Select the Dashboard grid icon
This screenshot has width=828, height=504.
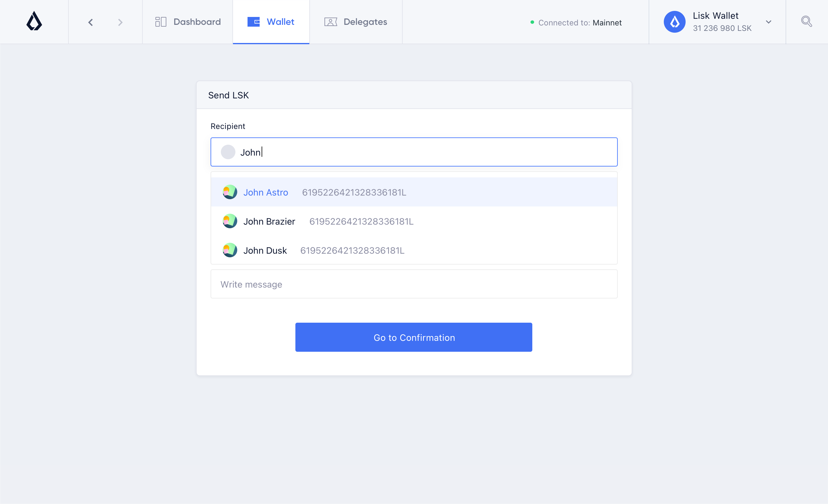coord(161,21)
